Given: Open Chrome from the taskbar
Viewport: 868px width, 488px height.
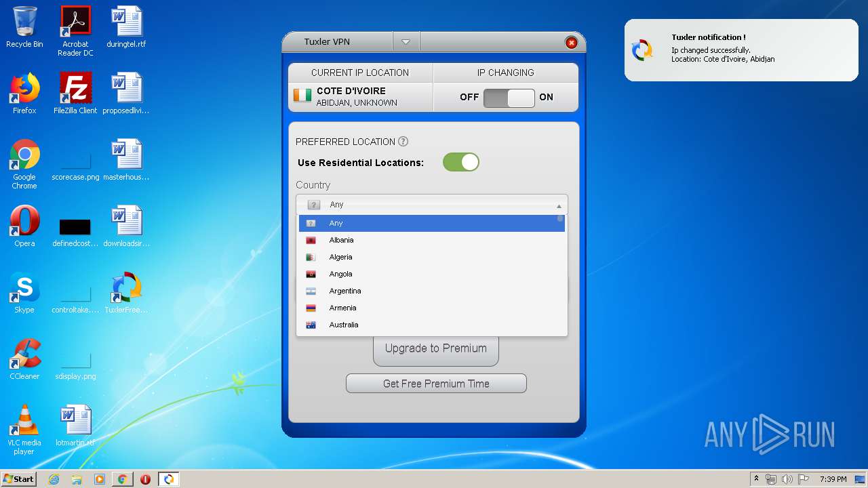Looking at the screenshot, I should [x=122, y=479].
